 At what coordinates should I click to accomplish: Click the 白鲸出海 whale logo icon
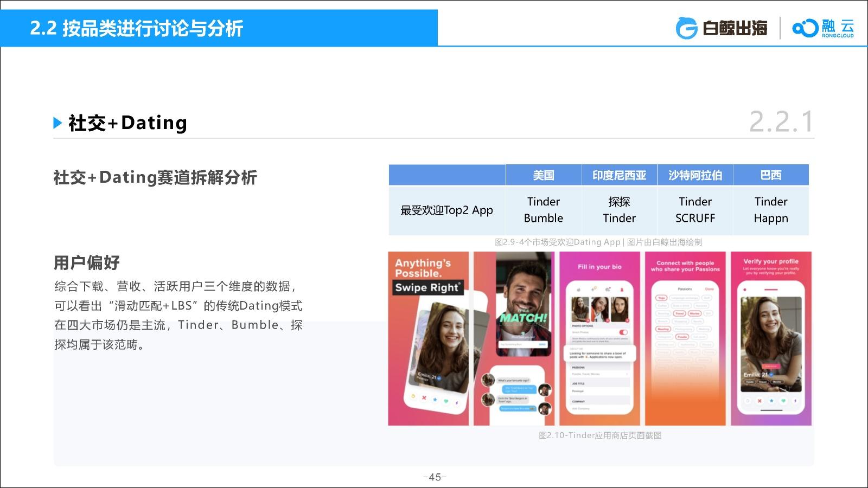pyautogui.click(x=686, y=28)
